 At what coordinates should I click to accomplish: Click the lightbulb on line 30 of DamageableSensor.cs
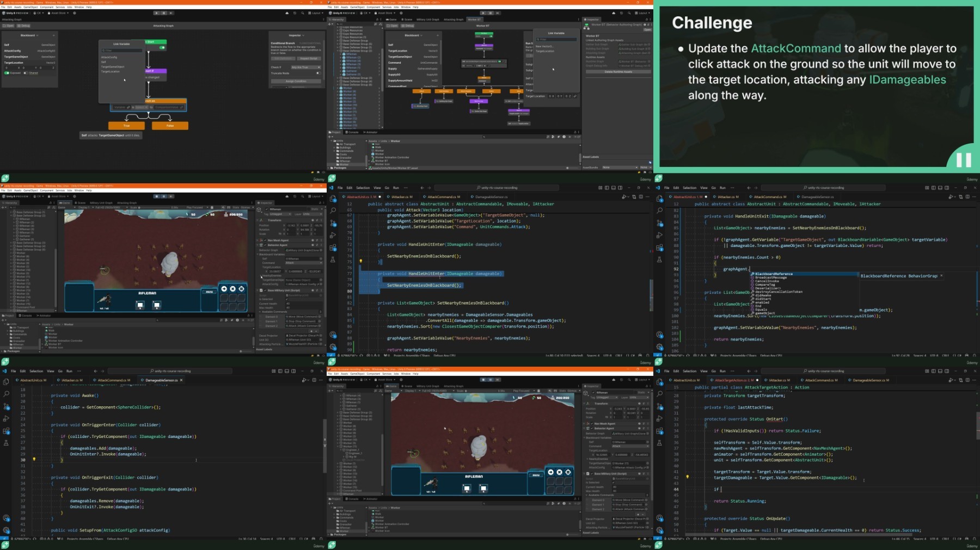pyautogui.click(x=34, y=460)
